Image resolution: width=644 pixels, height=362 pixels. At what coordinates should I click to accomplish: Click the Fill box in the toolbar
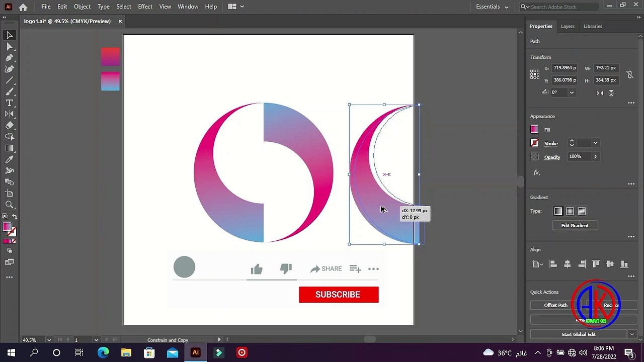coord(7,227)
